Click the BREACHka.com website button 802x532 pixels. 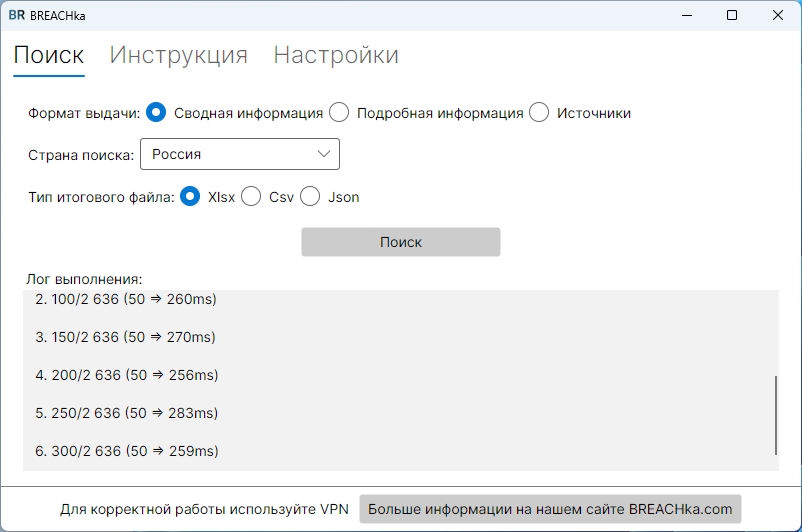tap(550, 509)
